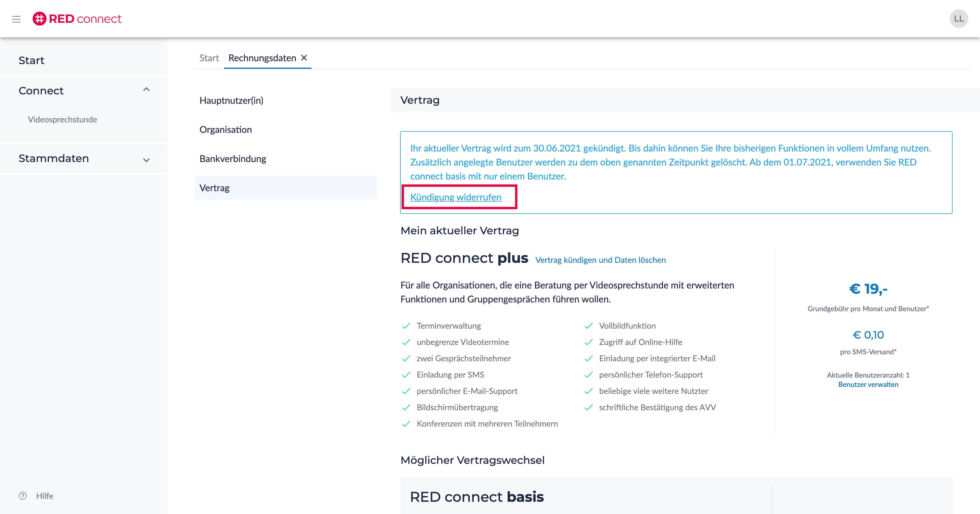
Task: Open Videosprechstunde in the sidebar
Action: [x=62, y=119]
